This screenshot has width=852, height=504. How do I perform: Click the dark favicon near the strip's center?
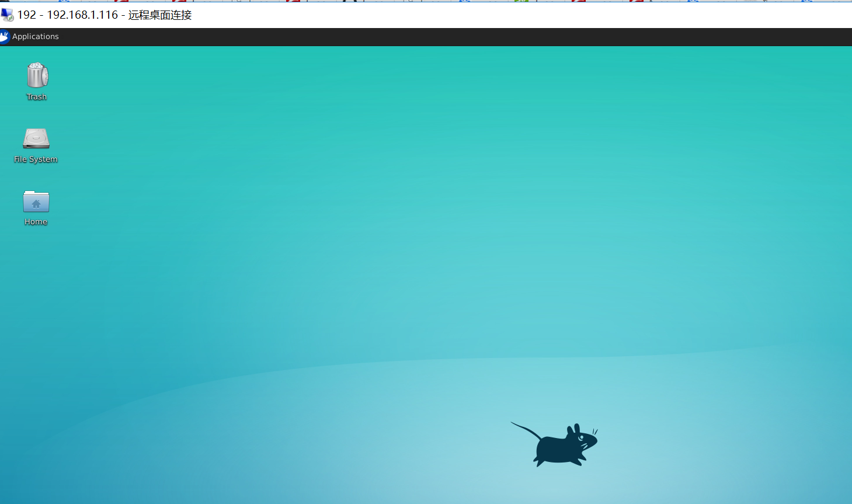coord(350,2)
